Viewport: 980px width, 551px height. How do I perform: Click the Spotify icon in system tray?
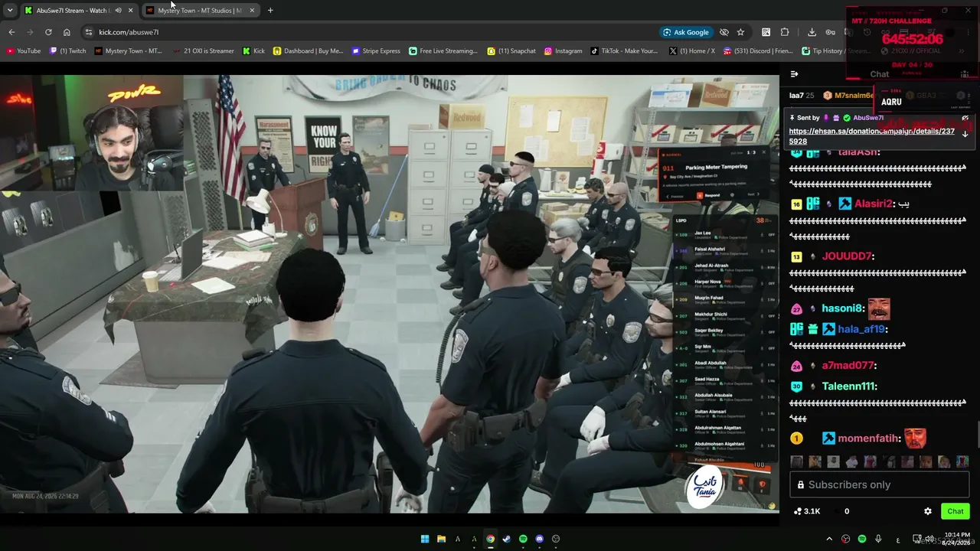pos(862,539)
